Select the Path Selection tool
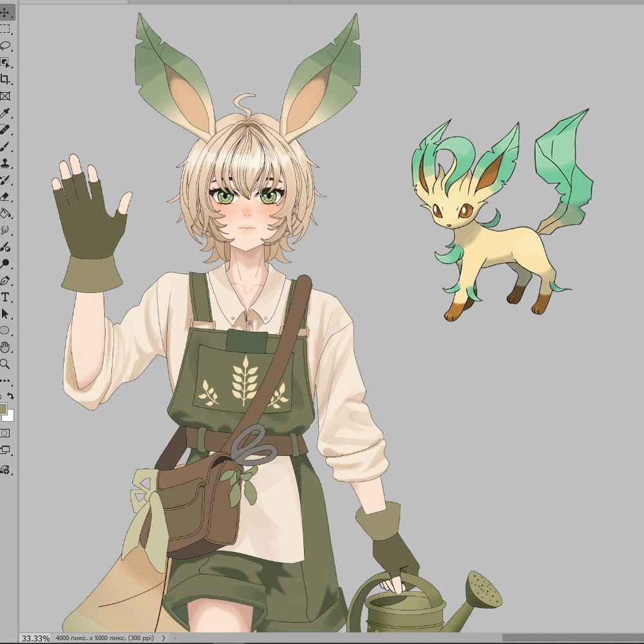 [x=5, y=314]
